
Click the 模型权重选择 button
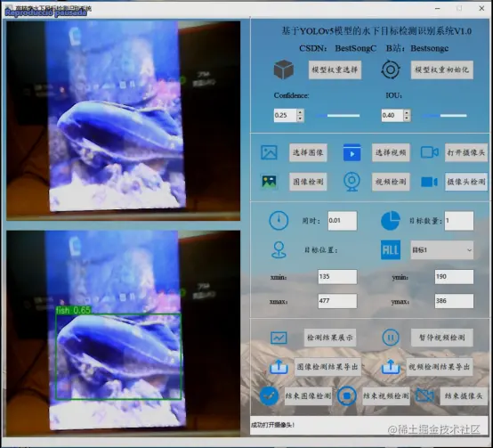pos(335,69)
